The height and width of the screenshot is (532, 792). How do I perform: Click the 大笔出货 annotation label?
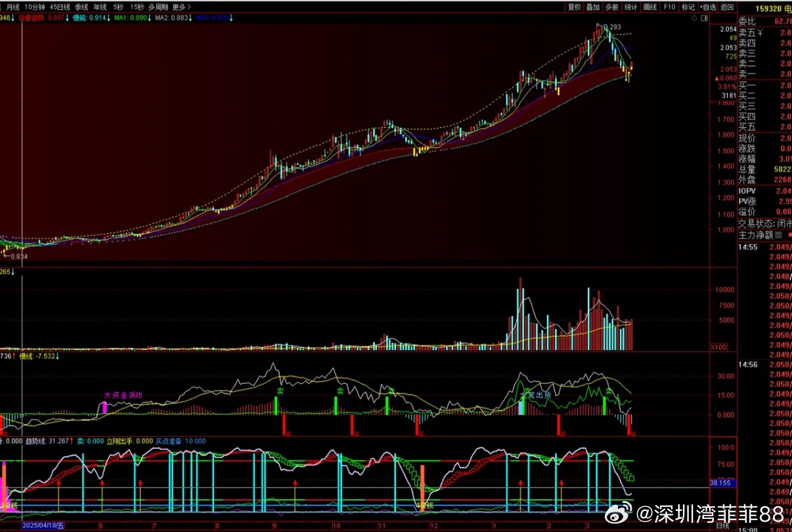536,395
